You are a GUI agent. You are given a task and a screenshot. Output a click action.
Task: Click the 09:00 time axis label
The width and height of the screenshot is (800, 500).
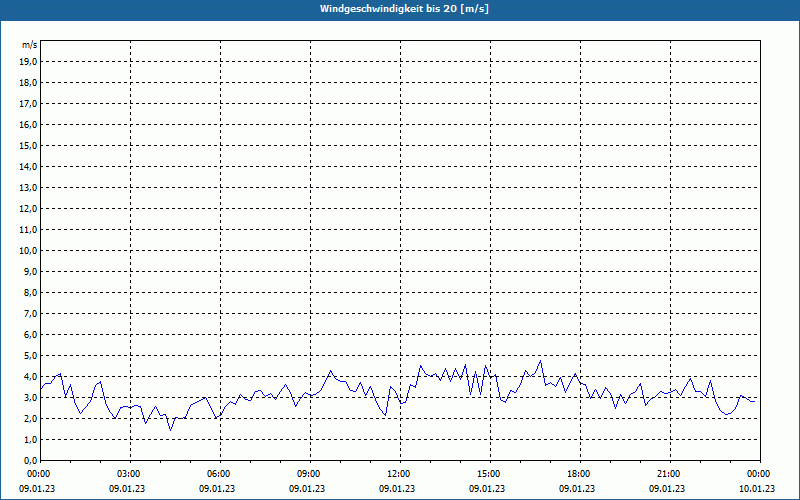[308, 474]
